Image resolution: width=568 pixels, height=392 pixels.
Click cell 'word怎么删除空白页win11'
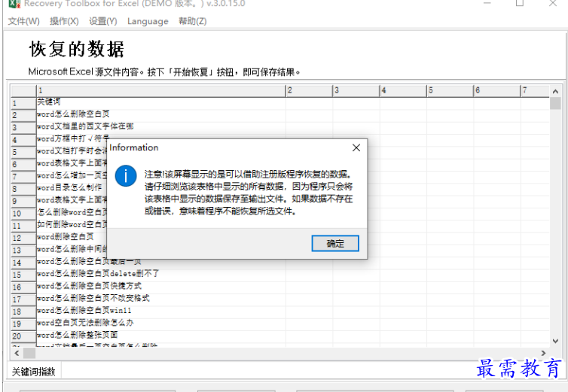click(161, 311)
